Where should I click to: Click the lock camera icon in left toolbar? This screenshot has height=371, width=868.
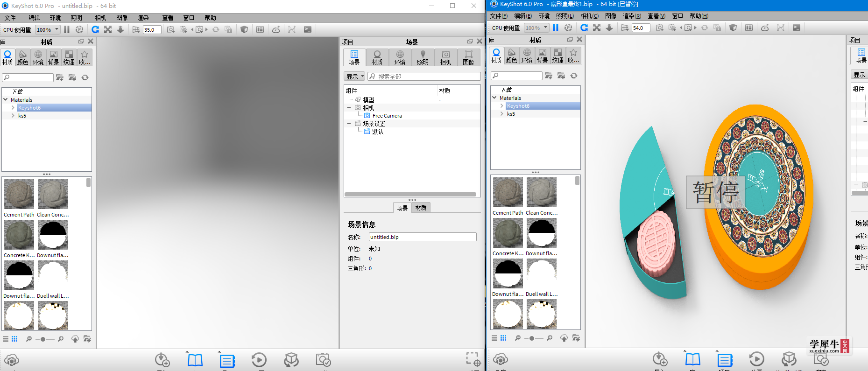pos(228,29)
